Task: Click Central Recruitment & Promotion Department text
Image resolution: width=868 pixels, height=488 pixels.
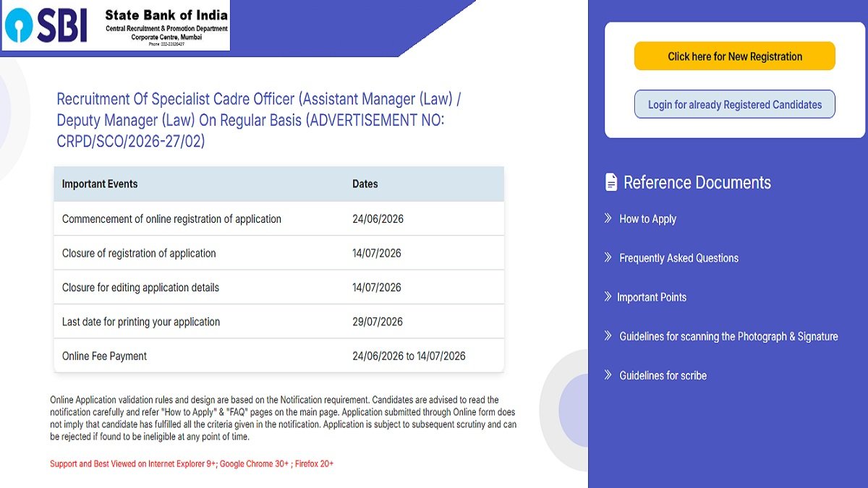Action: coord(166,29)
